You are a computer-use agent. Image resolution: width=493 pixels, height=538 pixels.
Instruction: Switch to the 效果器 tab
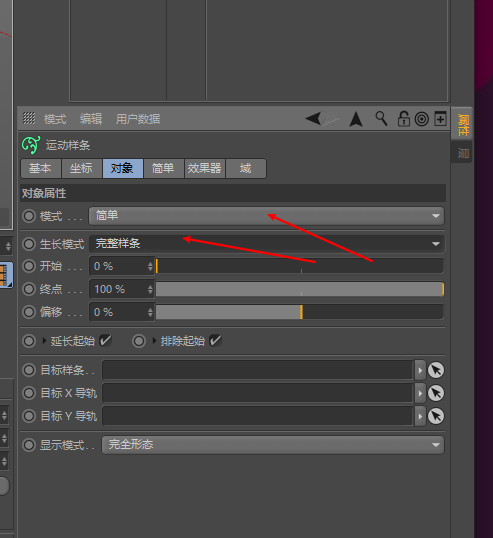(204, 168)
